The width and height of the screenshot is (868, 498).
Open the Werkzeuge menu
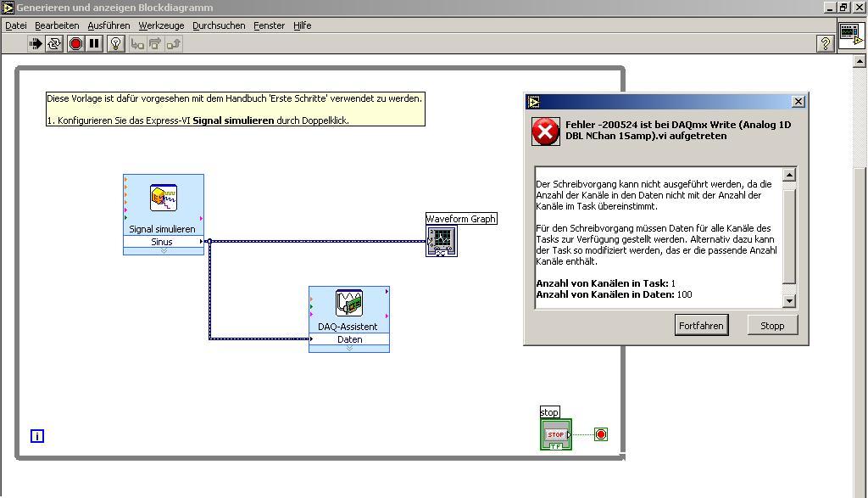(161, 25)
